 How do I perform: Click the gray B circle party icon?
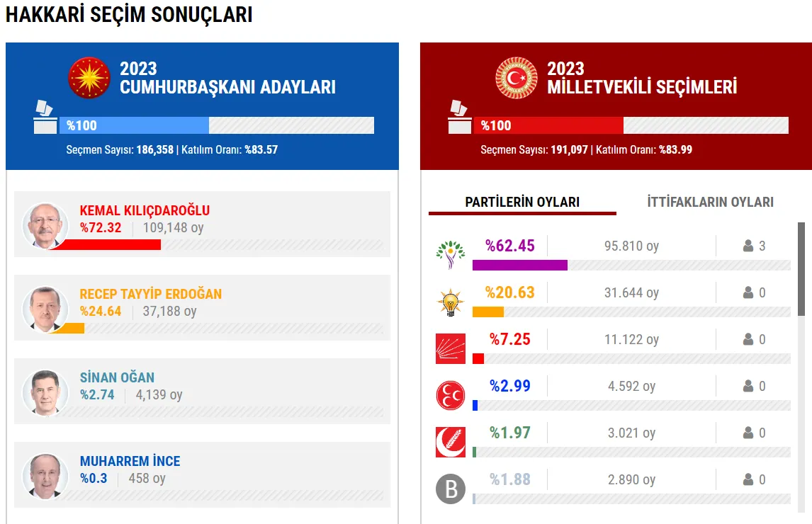point(450,489)
